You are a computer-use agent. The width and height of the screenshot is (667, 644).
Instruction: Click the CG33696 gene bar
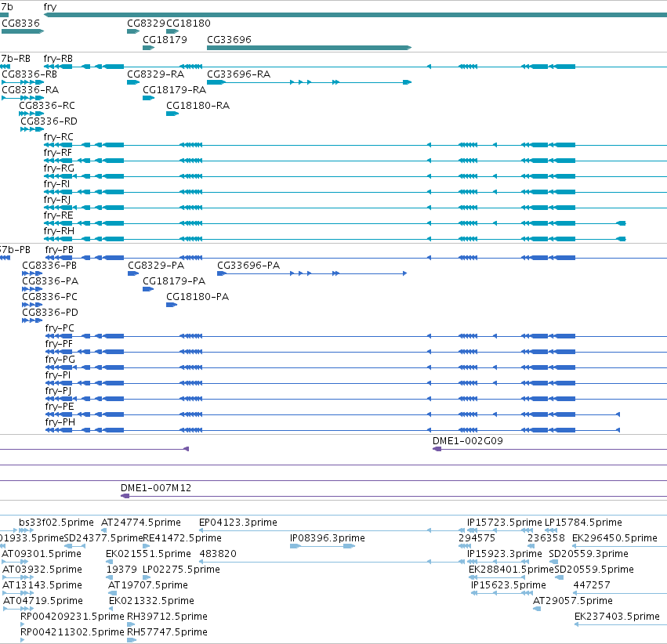[310, 48]
